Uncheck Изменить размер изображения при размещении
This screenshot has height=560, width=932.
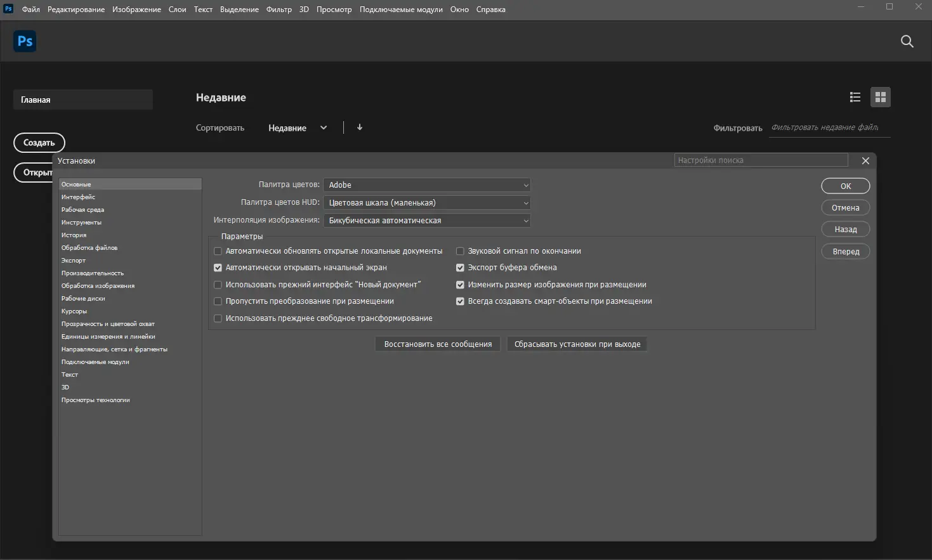(461, 285)
